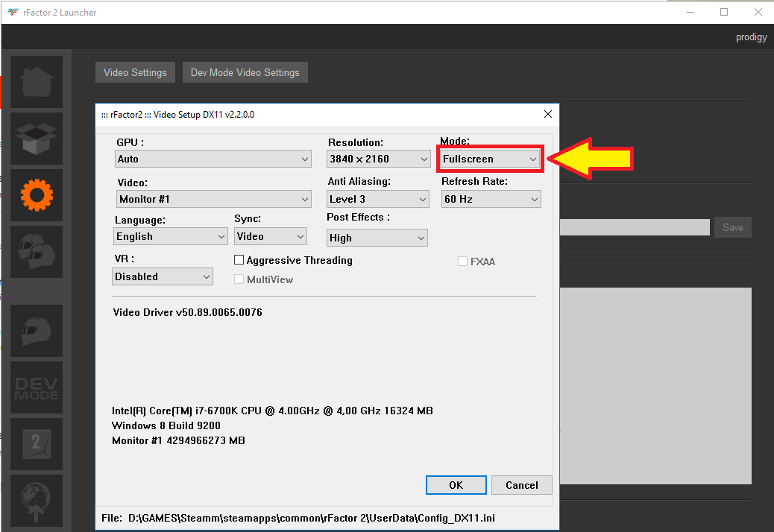The width and height of the screenshot is (774, 532).
Task: Open the Anti Aliasing dropdown at Level 3
Action: click(x=377, y=199)
